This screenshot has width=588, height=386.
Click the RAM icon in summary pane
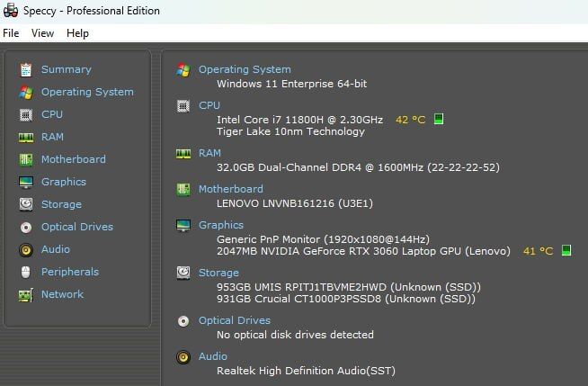pos(183,154)
